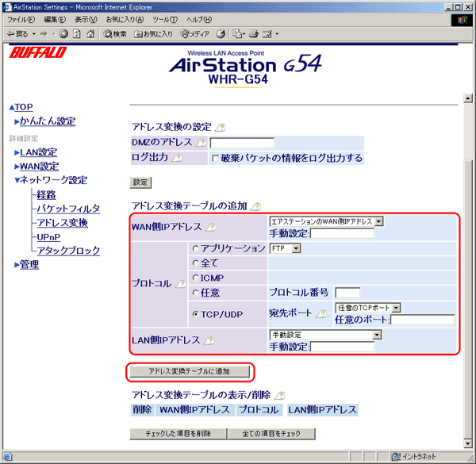The height and width of the screenshot is (464, 476).
Task: Open the Mail button dropdown arrow
Action: tap(244, 34)
